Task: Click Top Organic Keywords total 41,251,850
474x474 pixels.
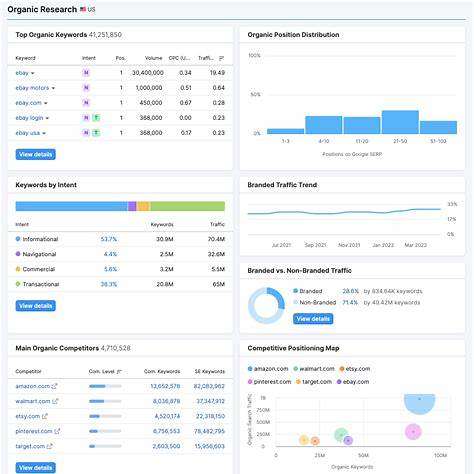Action: coord(105,35)
